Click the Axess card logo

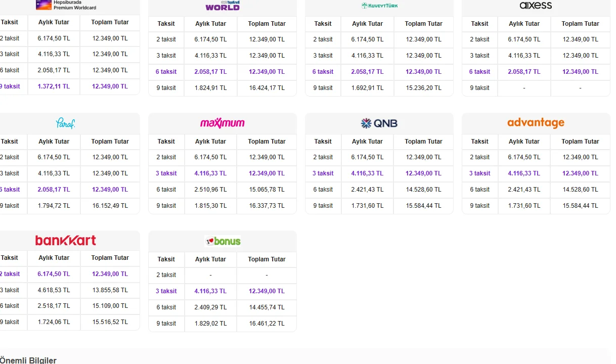pyautogui.click(x=536, y=6)
